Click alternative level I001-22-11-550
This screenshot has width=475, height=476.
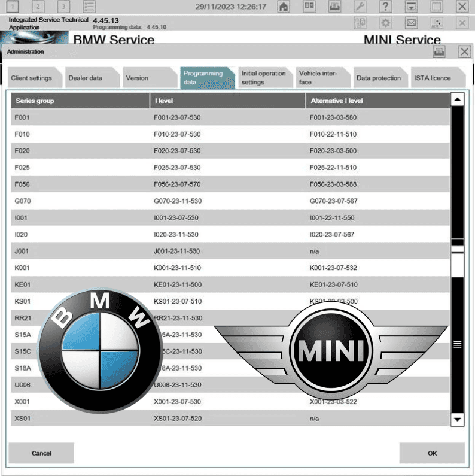click(x=332, y=218)
